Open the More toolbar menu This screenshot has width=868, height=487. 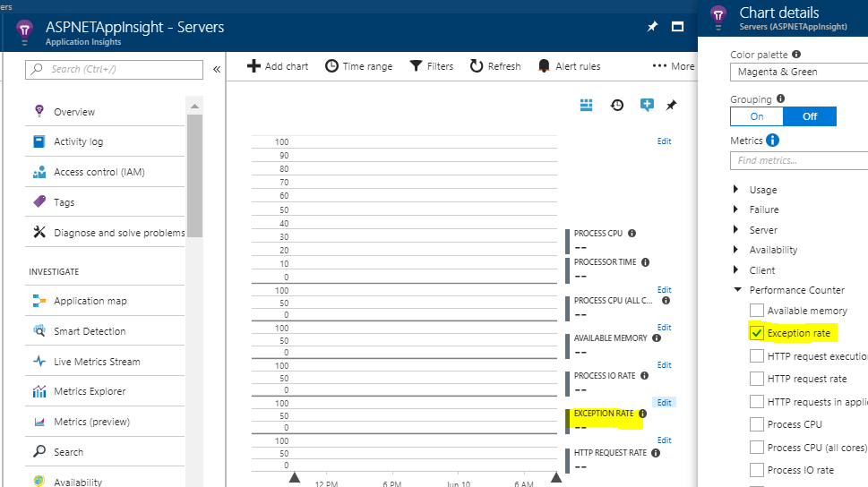coord(673,66)
